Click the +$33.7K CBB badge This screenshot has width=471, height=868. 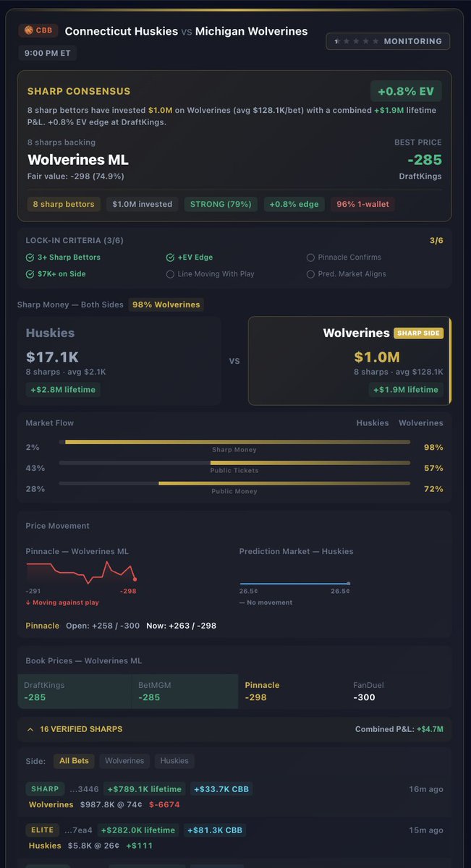222,789
